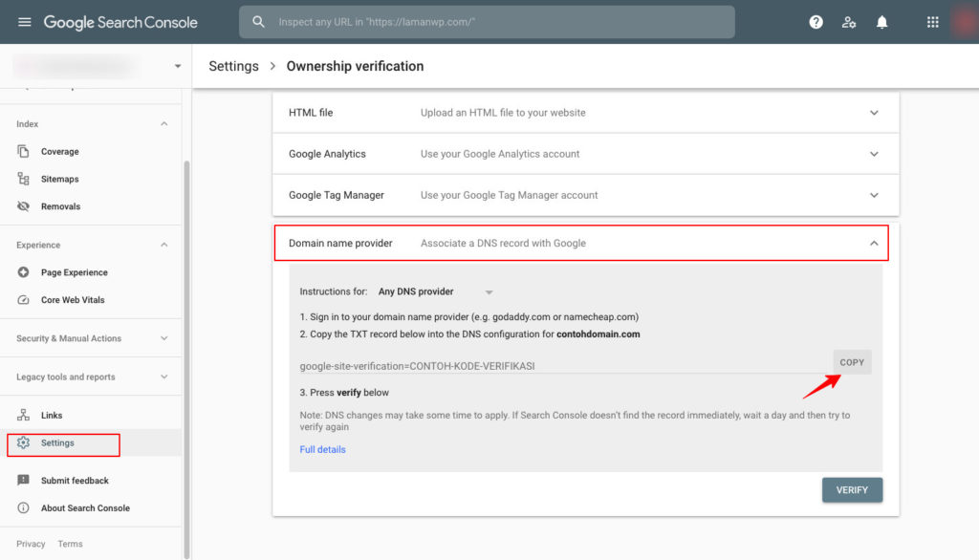The height and width of the screenshot is (560, 979).
Task: Expand Security & Manual Actions section
Action: (x=163, y=338)
